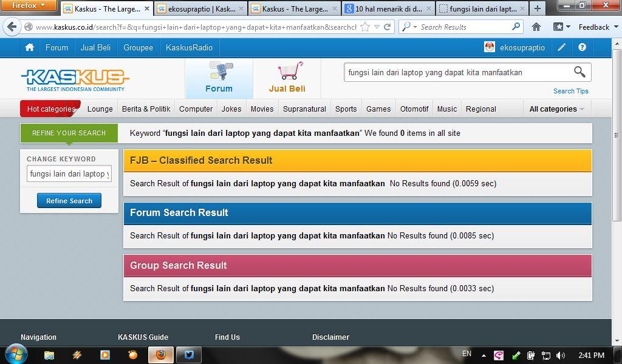
Task: Open the Jokes category
Action: 231,109
